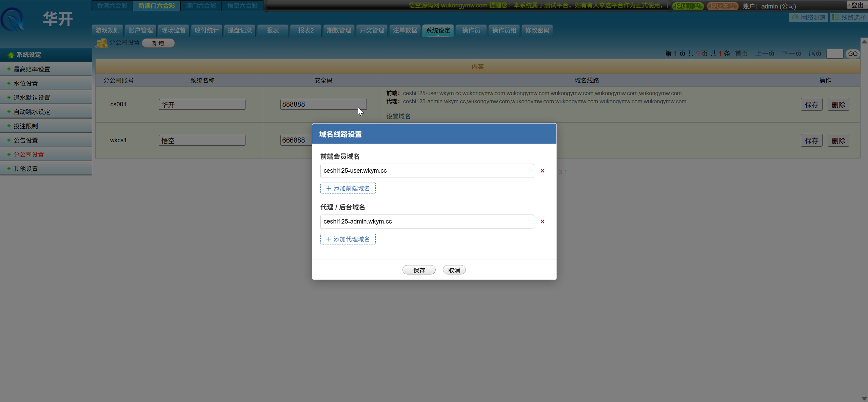Viewport: 868px width, 402px height.
Task: Save the wkcs1 row
Action: click(811, 141)
